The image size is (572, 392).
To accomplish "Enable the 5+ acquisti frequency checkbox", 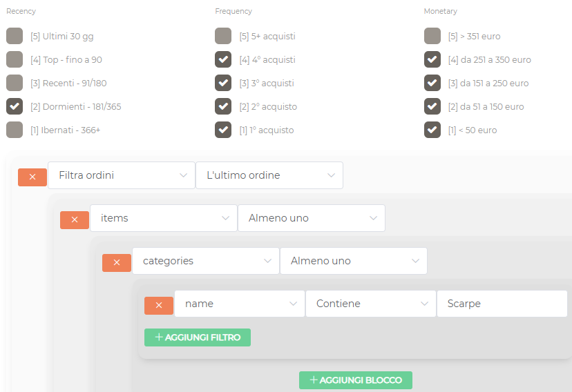I will tap(223, 36).
